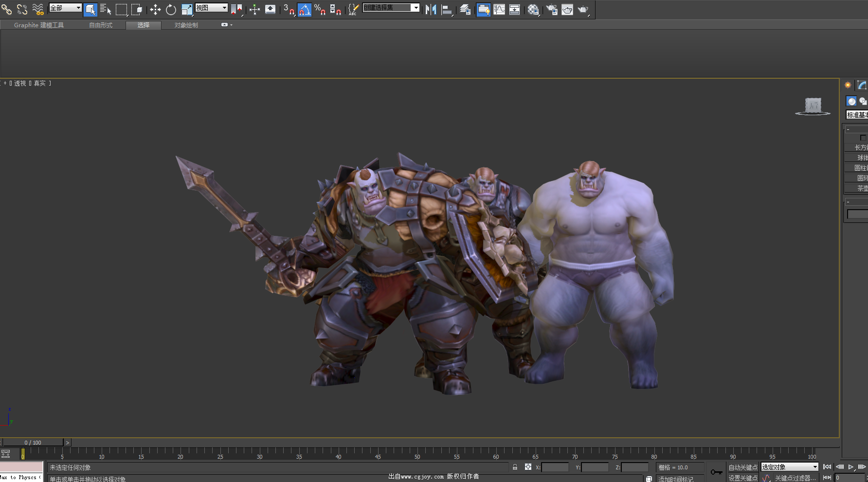868x482 pixels.
Task: Toggle the 3D Snaps button
Action: [x=289, y=9]
